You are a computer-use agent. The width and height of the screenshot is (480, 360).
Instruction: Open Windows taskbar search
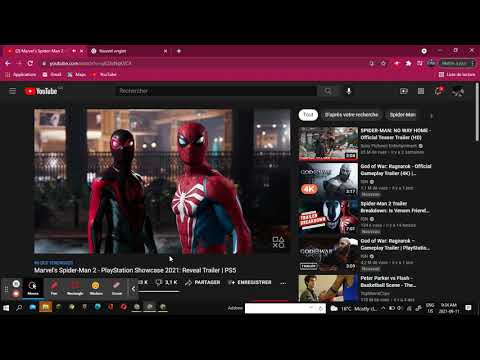[x=19, y=308]
